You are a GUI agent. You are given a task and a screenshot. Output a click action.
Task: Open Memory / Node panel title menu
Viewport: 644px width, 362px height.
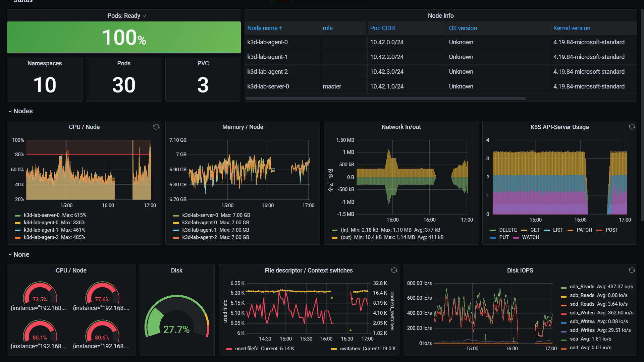coord(243,127)
